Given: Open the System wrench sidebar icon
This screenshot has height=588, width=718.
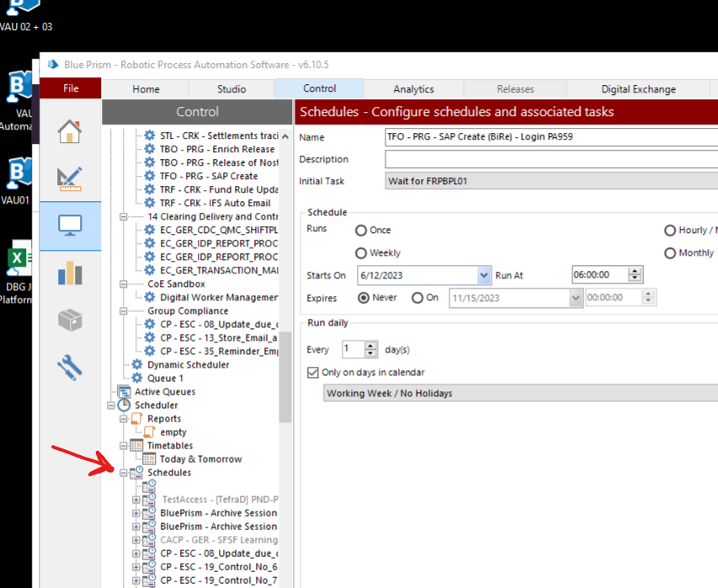Looking at the screenshot, I should (69, 368).
